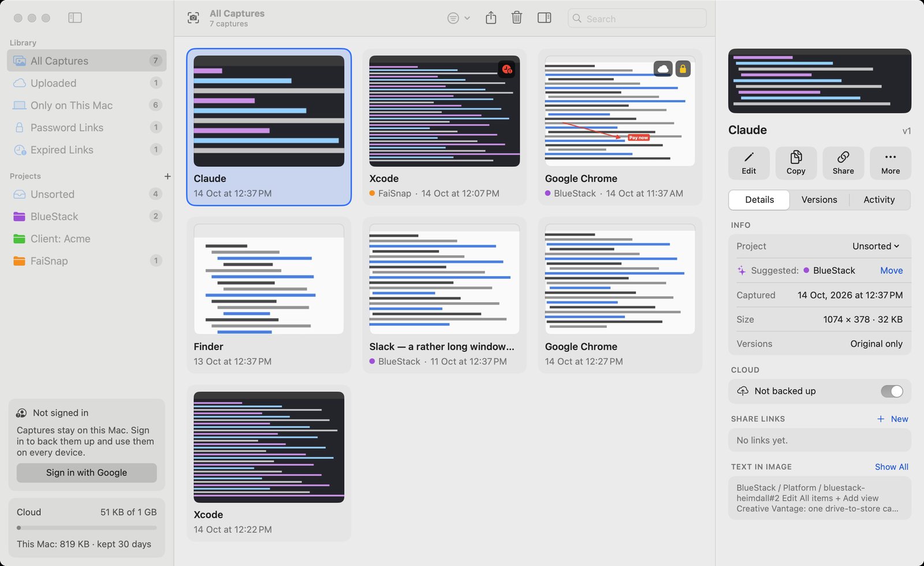Select the Claude capture thumbnail
This screenshot has height=566, width=924.
(269, 111)
